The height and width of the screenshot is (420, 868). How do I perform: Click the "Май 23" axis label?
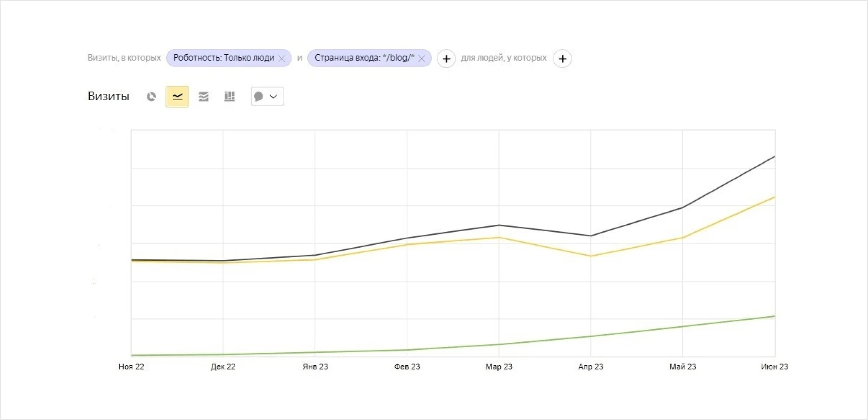[683, 367]
